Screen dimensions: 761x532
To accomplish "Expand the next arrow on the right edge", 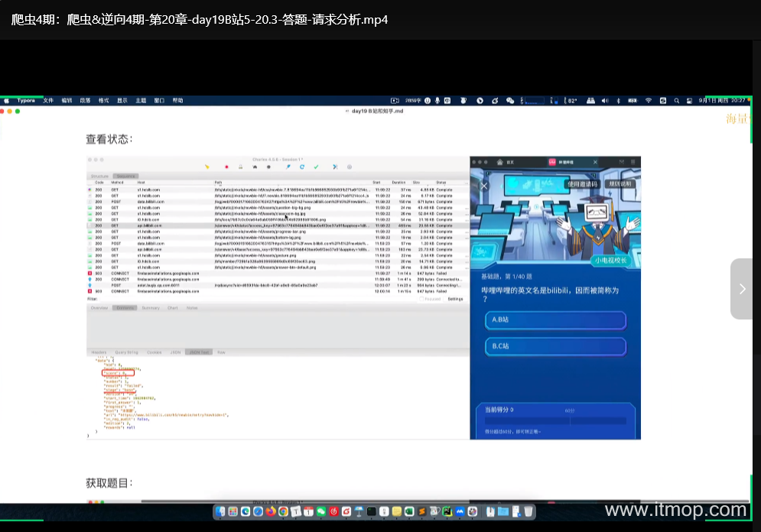I will 742,289.
